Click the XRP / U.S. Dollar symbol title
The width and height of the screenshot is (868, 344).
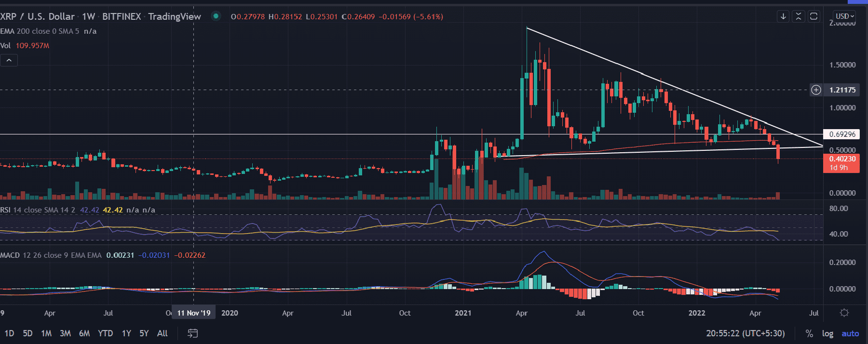click(38, 16)
